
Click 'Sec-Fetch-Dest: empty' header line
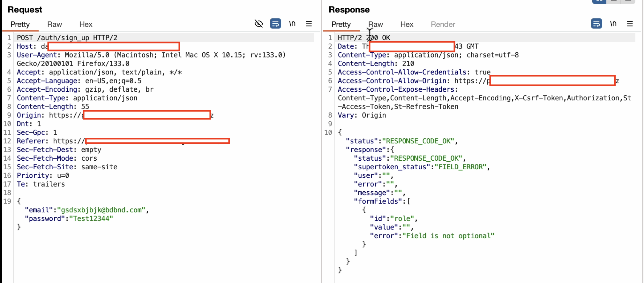[x=59, y=150]
